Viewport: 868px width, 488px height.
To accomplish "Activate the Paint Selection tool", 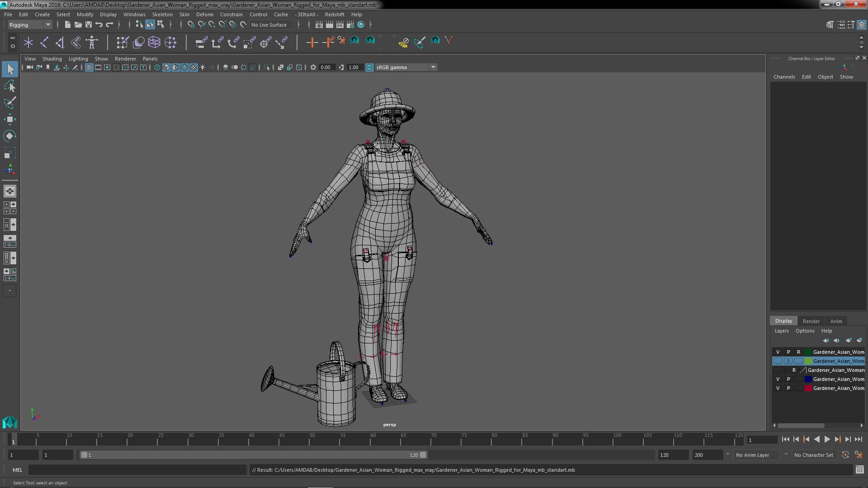I will 10,103.
